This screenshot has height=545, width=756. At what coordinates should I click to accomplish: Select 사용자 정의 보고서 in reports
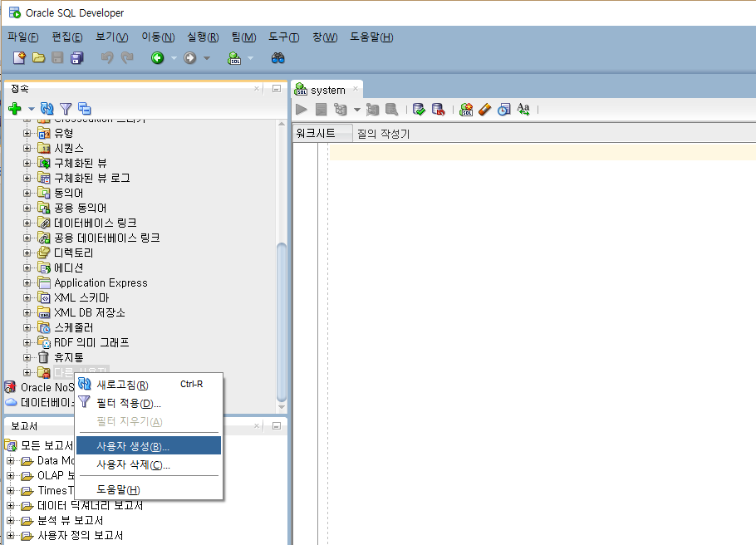pos(81,535)
